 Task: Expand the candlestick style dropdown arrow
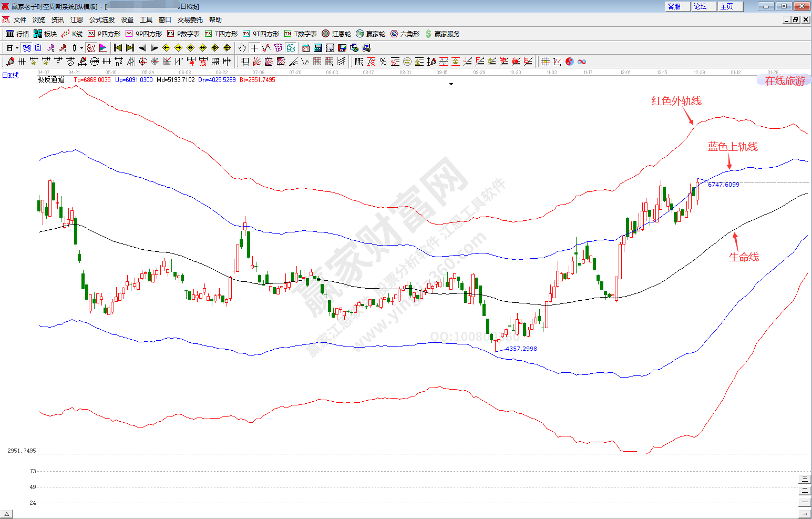[x=81, y=48]
